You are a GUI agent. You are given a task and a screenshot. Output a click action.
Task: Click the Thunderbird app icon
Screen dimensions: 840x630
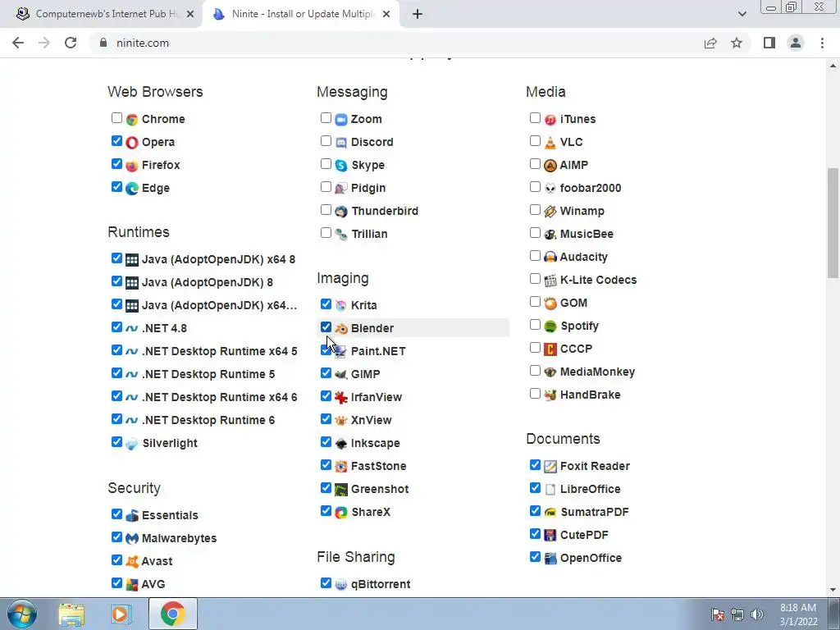tap(341, 212)
